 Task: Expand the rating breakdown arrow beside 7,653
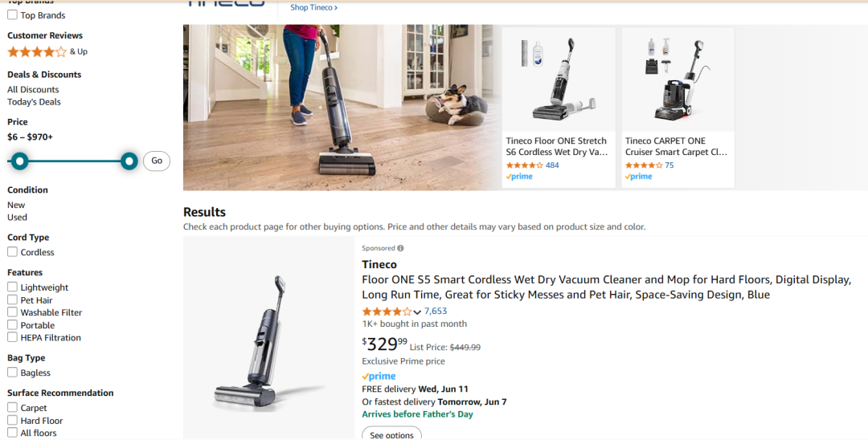[417, 312]
